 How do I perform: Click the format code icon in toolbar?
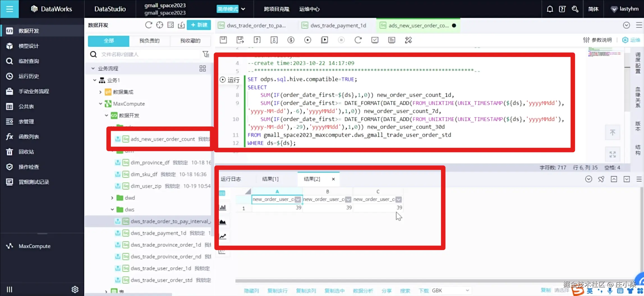click(392, 40)
